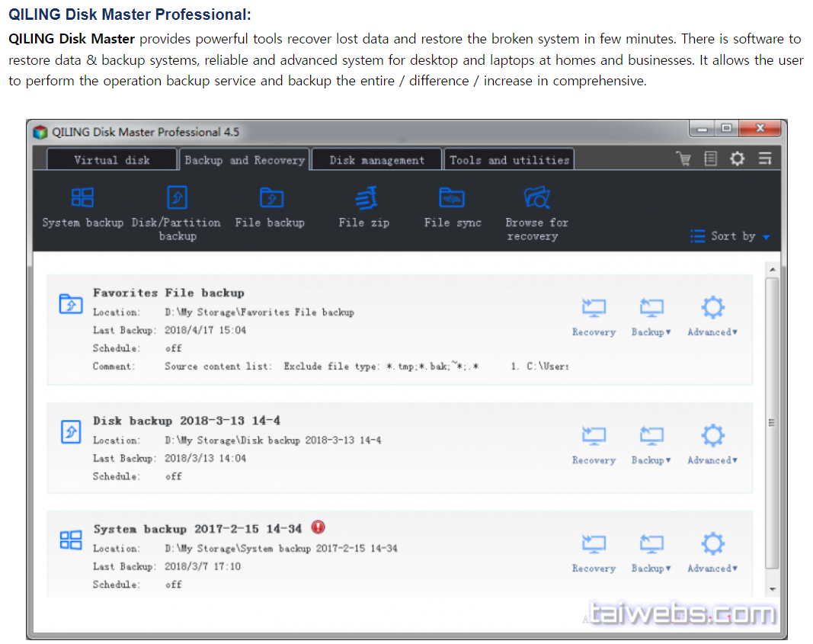
Task: Open Disk/Partition backup tool
Action: (x=177, y=213)
